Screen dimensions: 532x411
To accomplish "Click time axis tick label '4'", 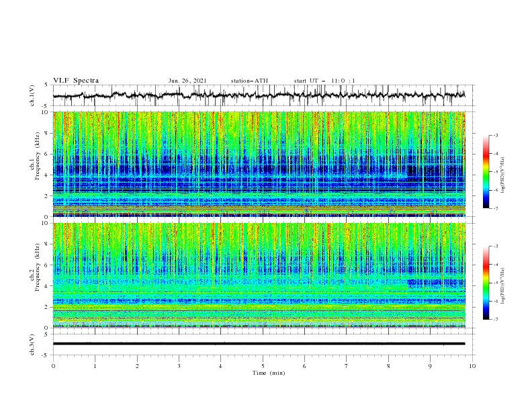I will [x=220, y=366].
